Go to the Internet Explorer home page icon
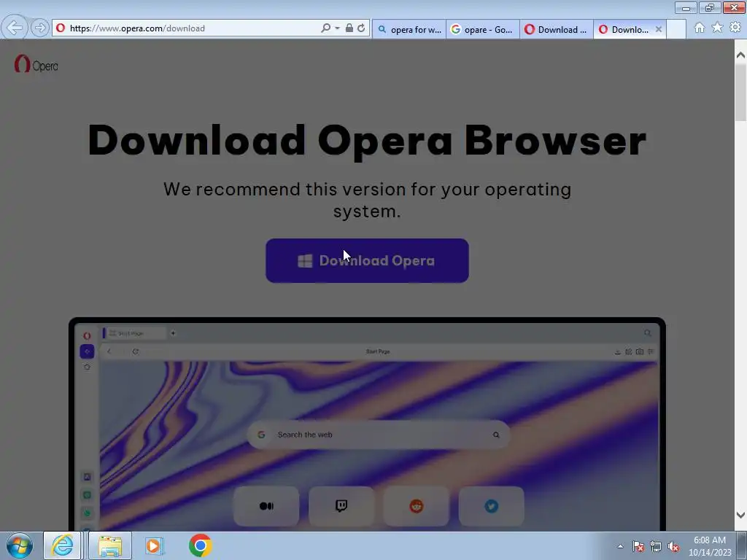 pos(700,28)
